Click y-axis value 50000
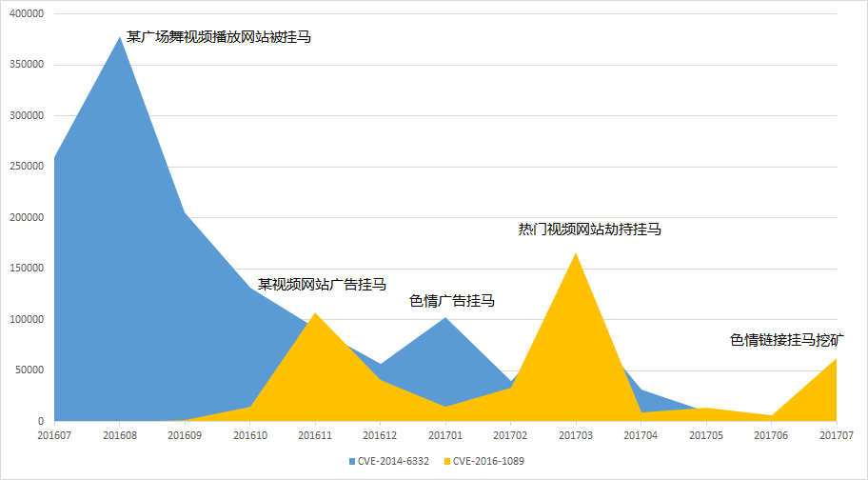 coord(30,370)
